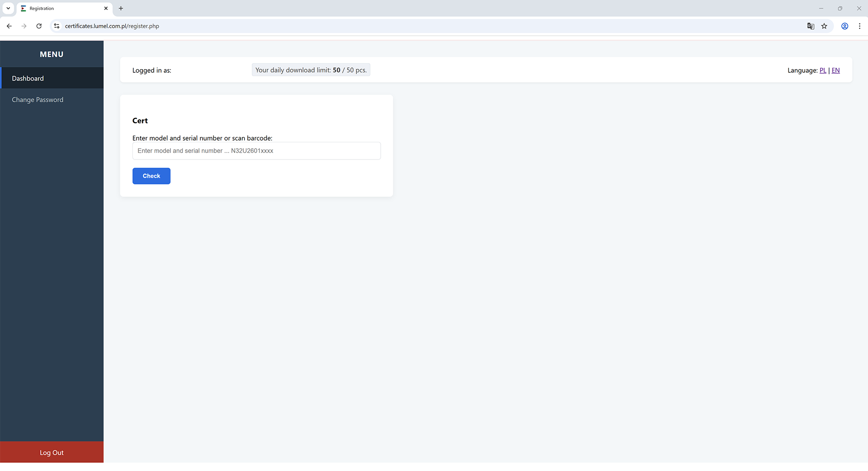Click the Google Translate icon
Screen dimensions: 868x471
pyautogui.click(x=811, y=26)
